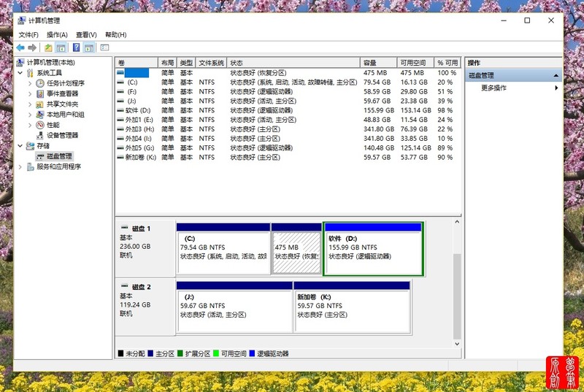This screenshot has width=584, height=392.
Task: Expand the 性能 node
Action: click(30, 125)
